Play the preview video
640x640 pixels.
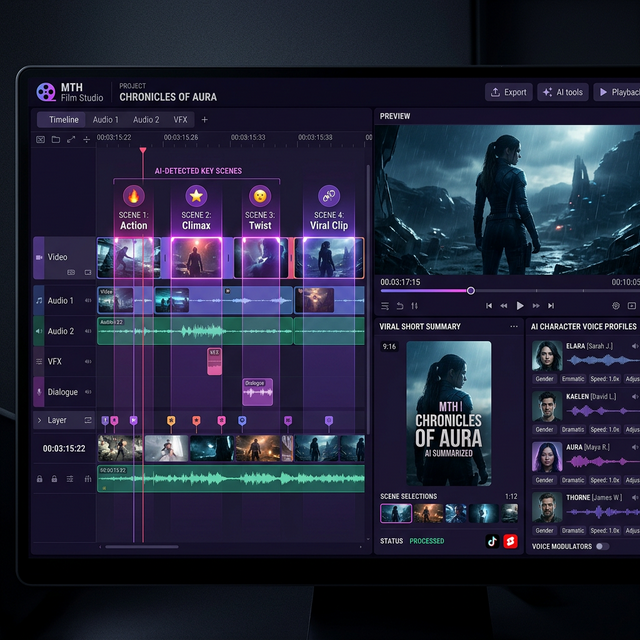click(x=520, y=306)
